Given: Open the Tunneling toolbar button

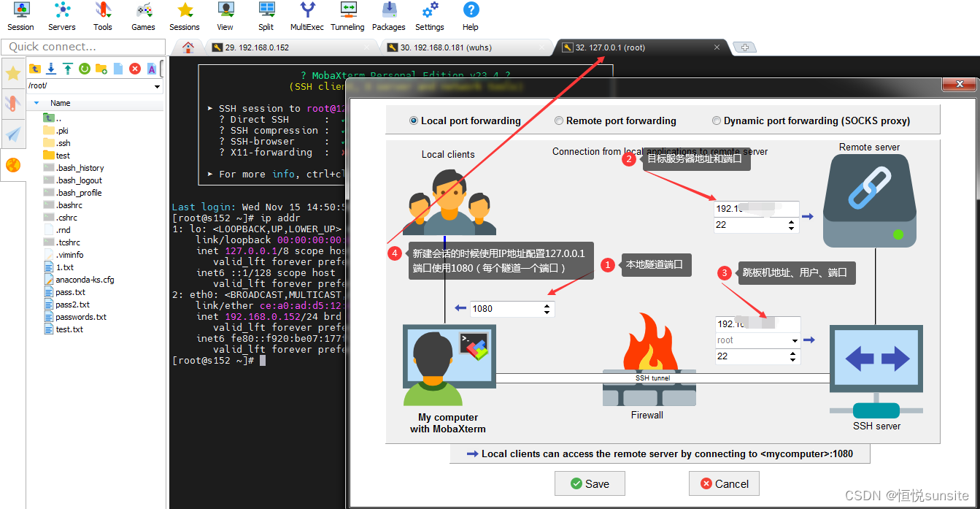Looking at the screenshot, I should (348, 17).
